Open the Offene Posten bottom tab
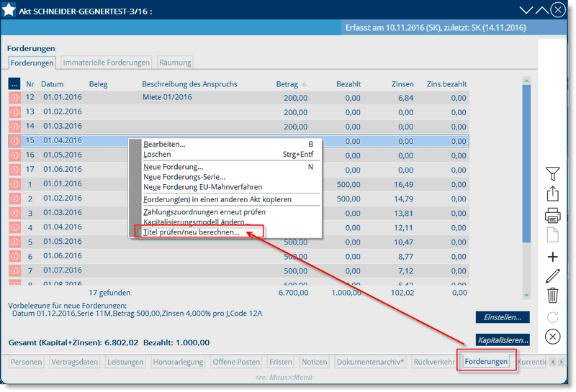 236,362
